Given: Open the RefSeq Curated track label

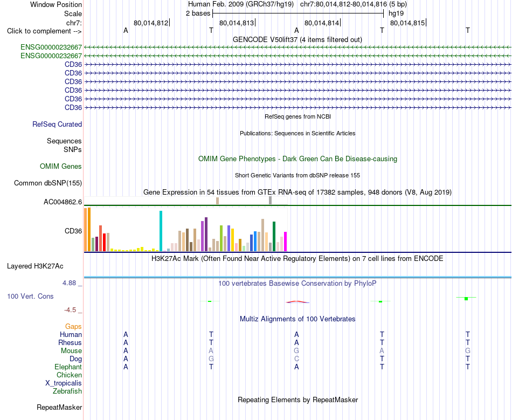Looking at the screenshot, I should pos(57,124).
